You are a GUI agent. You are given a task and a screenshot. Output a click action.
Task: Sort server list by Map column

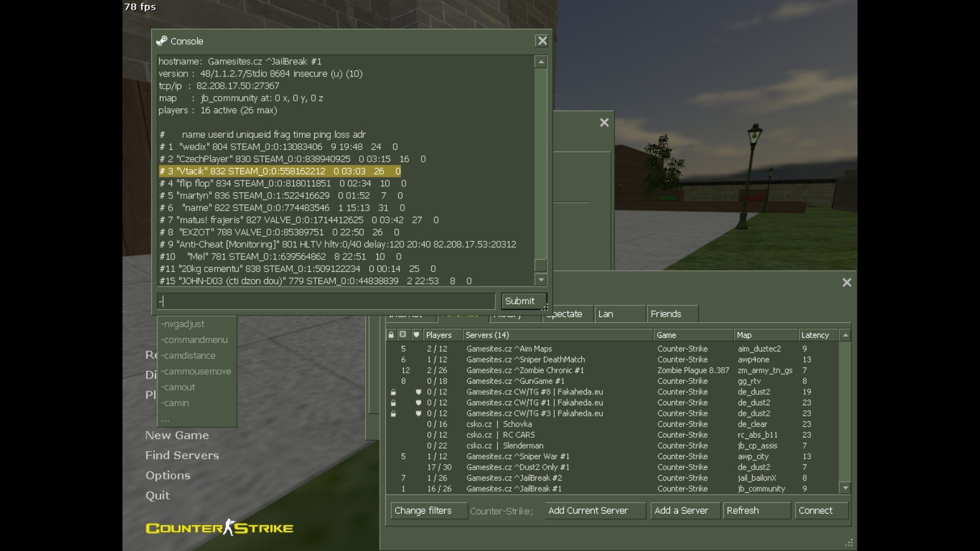(x=766, y=335)
